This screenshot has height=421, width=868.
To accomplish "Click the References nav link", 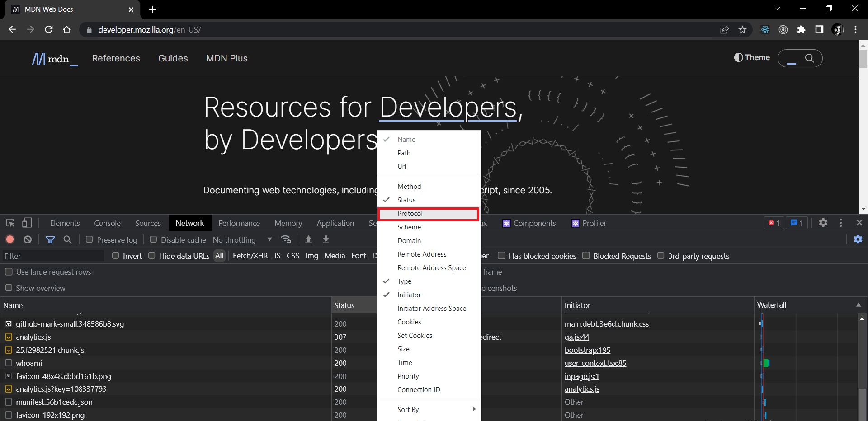I will [x=116, y=58].
